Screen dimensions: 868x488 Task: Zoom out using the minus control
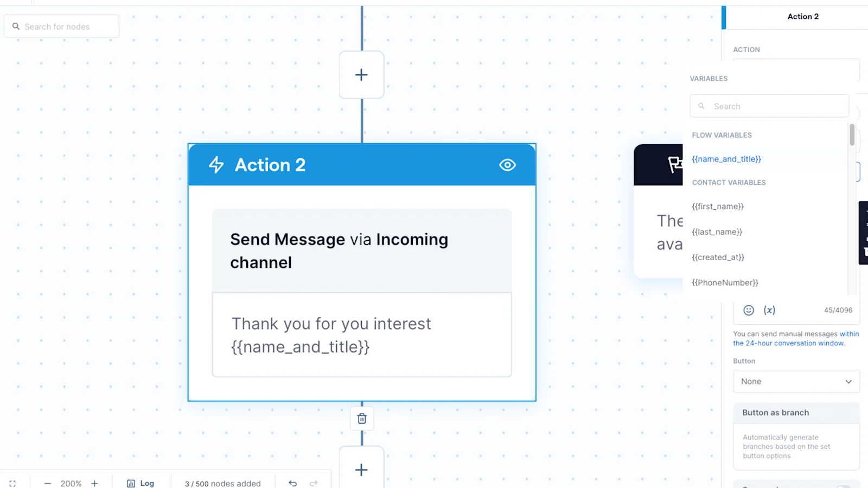(48, 483)
